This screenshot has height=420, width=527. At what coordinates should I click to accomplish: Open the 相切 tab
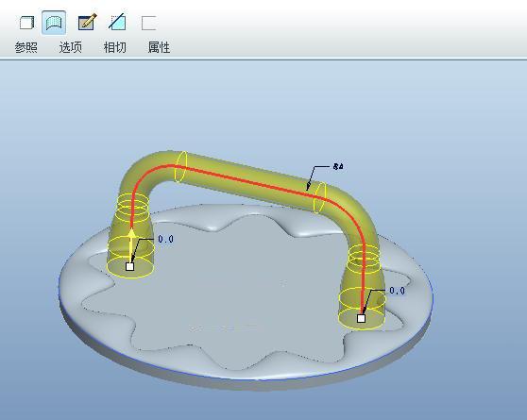point(115,47)
